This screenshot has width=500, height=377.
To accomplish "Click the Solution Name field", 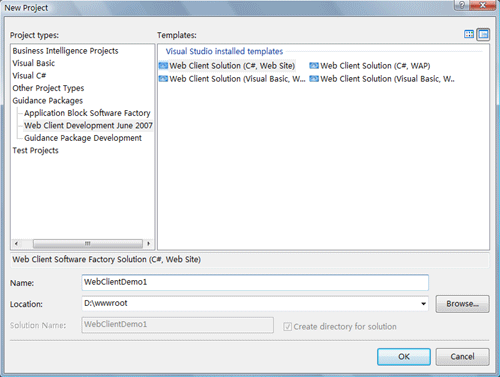I will tap(178, 325).
